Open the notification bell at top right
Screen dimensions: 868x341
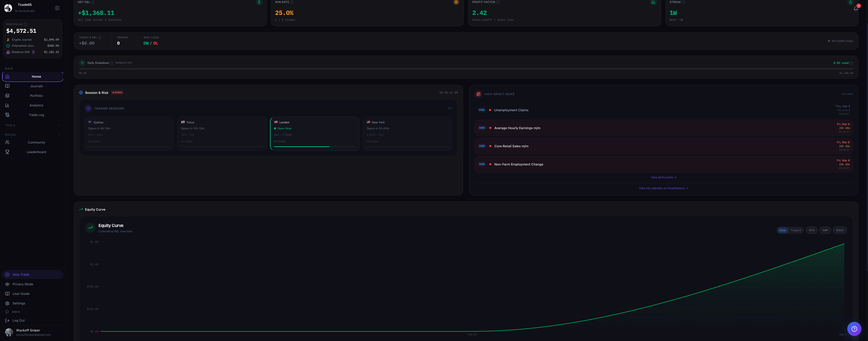click(856, 8)
